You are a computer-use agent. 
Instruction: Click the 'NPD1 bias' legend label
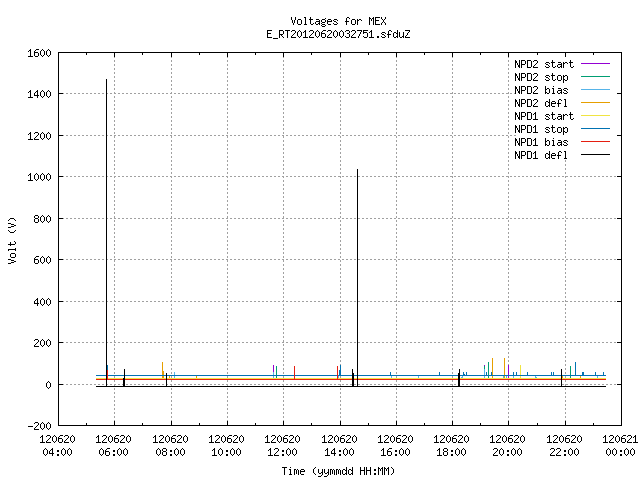pyautogui.click(x=541, y=142)
